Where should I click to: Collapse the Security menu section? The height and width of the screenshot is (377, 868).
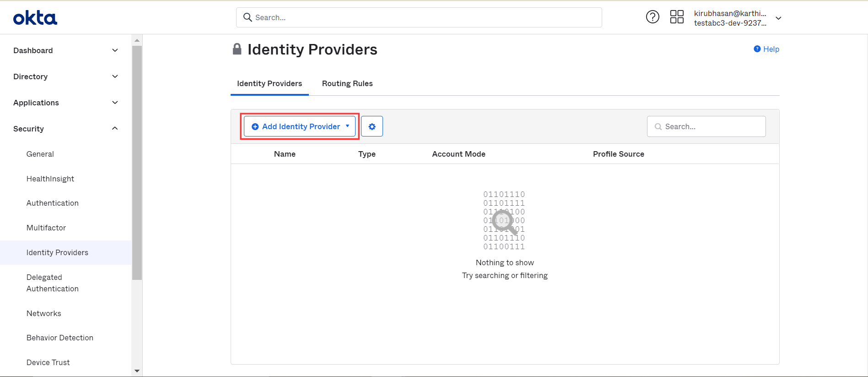coord(66,129)
